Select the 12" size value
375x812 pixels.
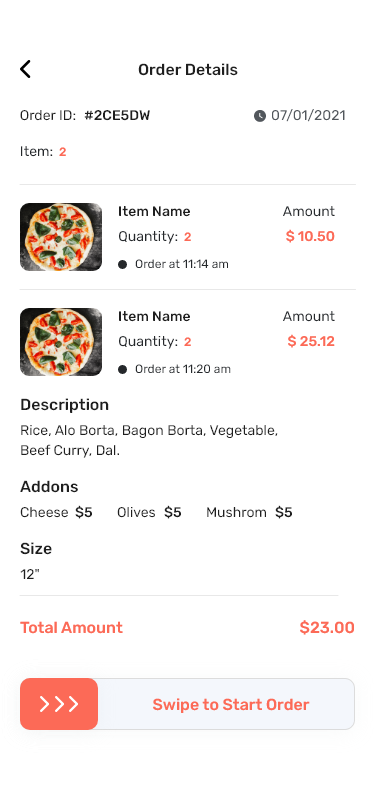coord(30,574)
